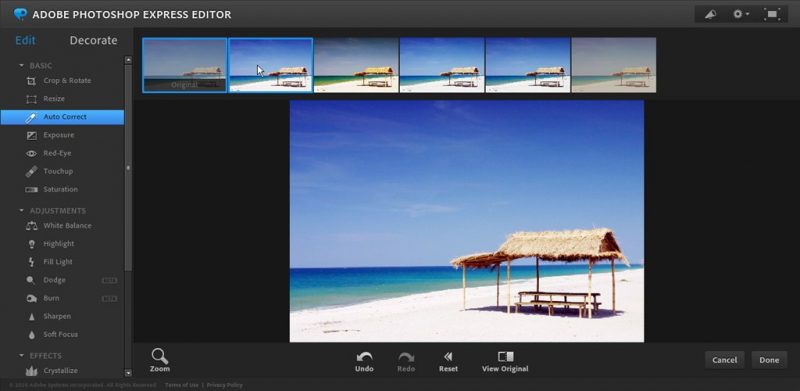
Task: Select the Crop & Rotate tool
Action: [x=62, y=81]
